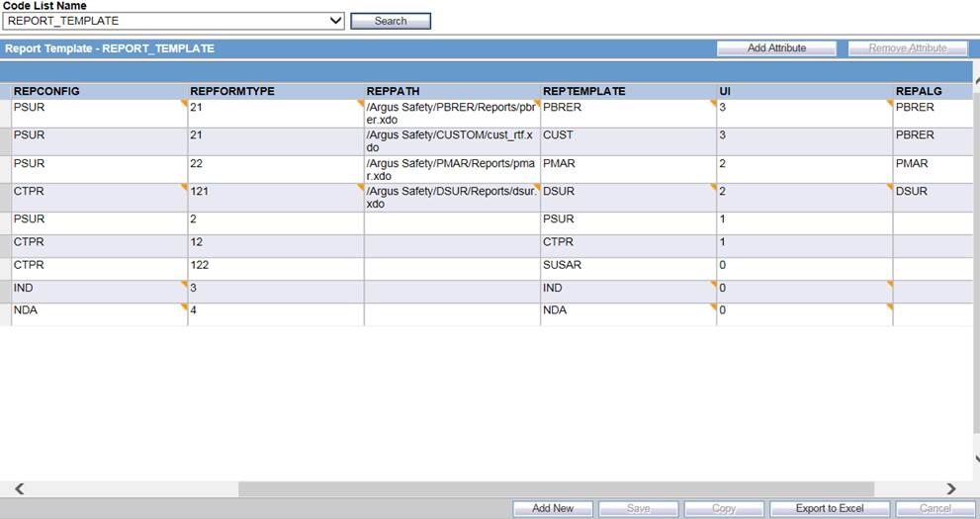This screenshot has width=980, height=519.
Task: Select the dsur.xdo report path cell
Action: (453, 198)
